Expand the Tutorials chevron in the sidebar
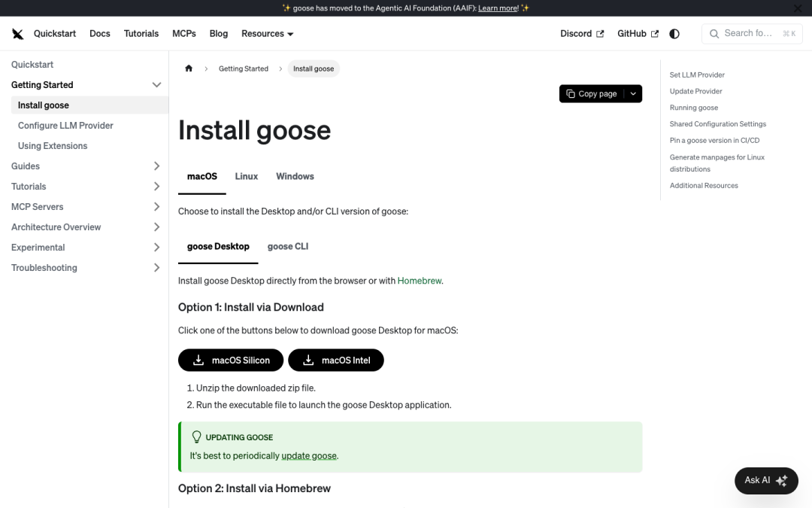 (x=156, y=186)
